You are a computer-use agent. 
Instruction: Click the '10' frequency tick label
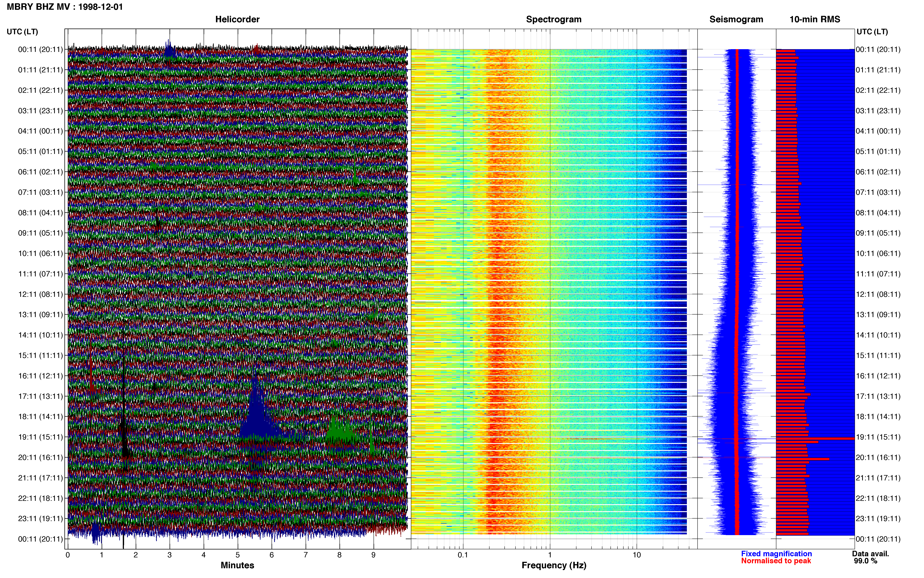pyautogui.click(x=637, y=555)
